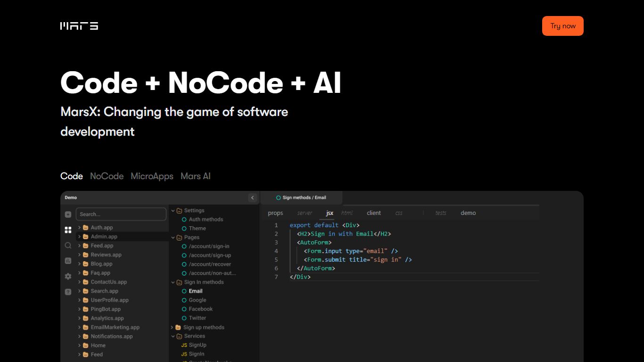
Task: Click the Search input field
Action: tap(121, 214)
